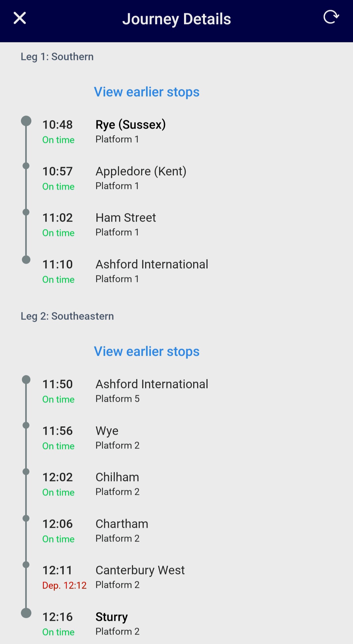Tap the Sturry destination stop
The image size is (353, 644).
(111, 617)
